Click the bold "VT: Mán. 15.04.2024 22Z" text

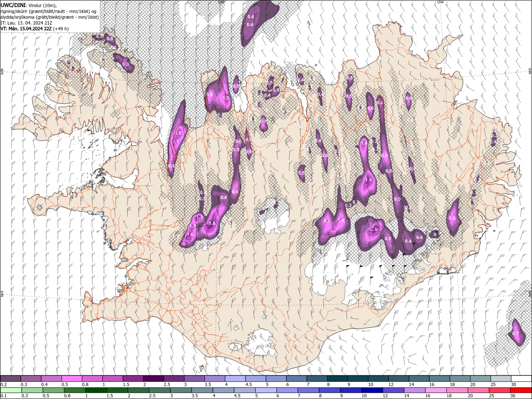pyautogui.click(x=25, y=29)
